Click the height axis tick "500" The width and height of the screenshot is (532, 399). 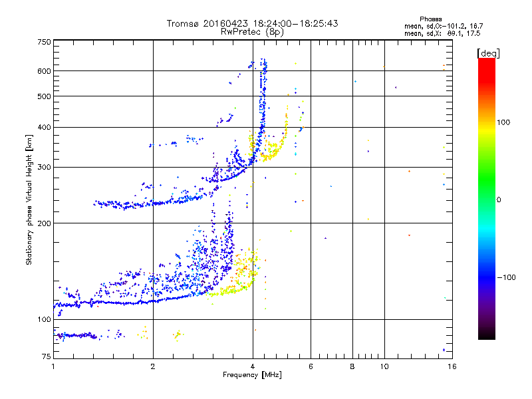pyautogui.click(x=45, y=96)
